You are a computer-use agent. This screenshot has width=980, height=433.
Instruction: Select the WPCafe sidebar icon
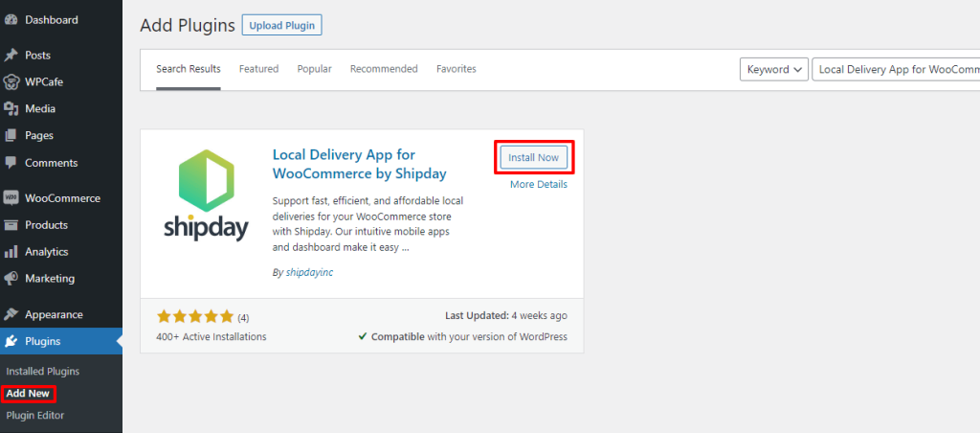tap(11, 82)
